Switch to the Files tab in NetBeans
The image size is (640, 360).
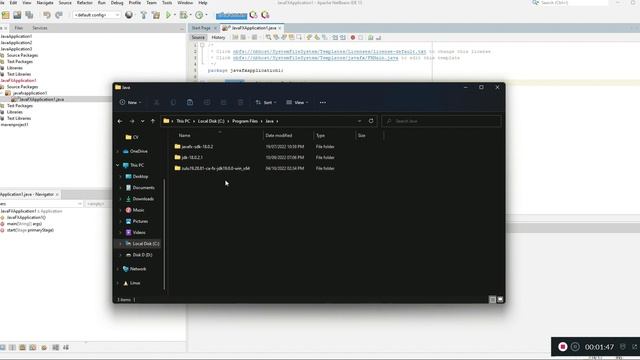click(x=19, y=28)
